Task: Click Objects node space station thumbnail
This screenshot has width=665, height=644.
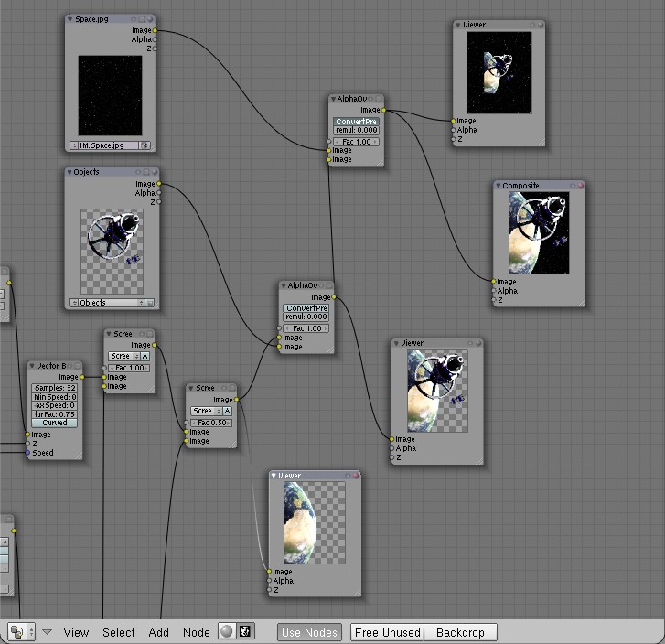Action: tap(112, 252)
